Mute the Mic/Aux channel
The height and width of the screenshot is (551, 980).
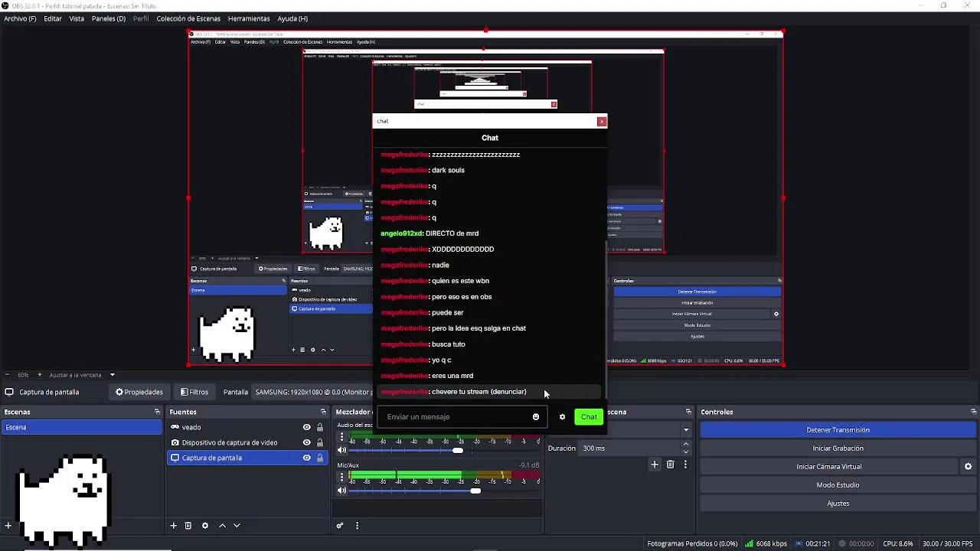(x=341, y=491)
